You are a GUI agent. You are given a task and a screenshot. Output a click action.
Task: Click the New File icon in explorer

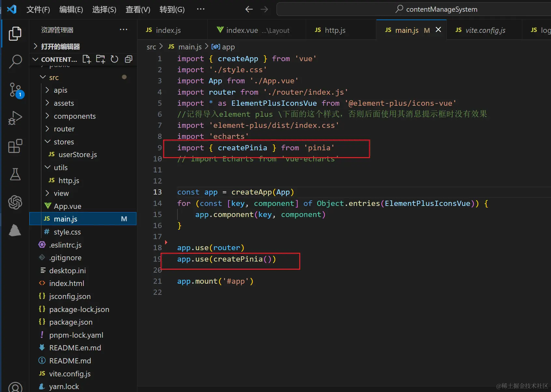[x=87, y=59]
